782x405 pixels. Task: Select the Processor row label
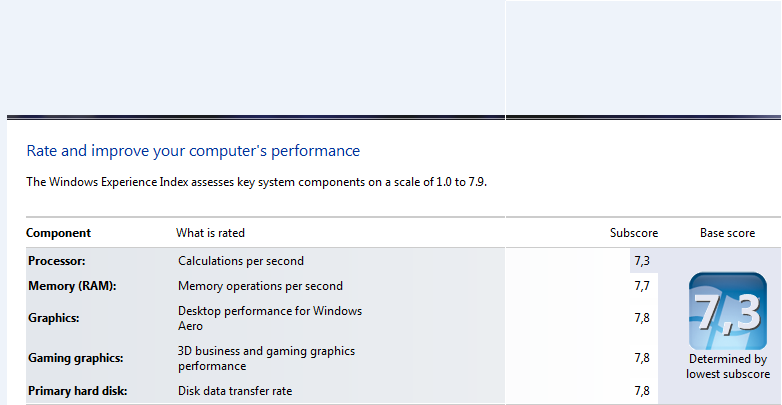(x=57, y=261)
